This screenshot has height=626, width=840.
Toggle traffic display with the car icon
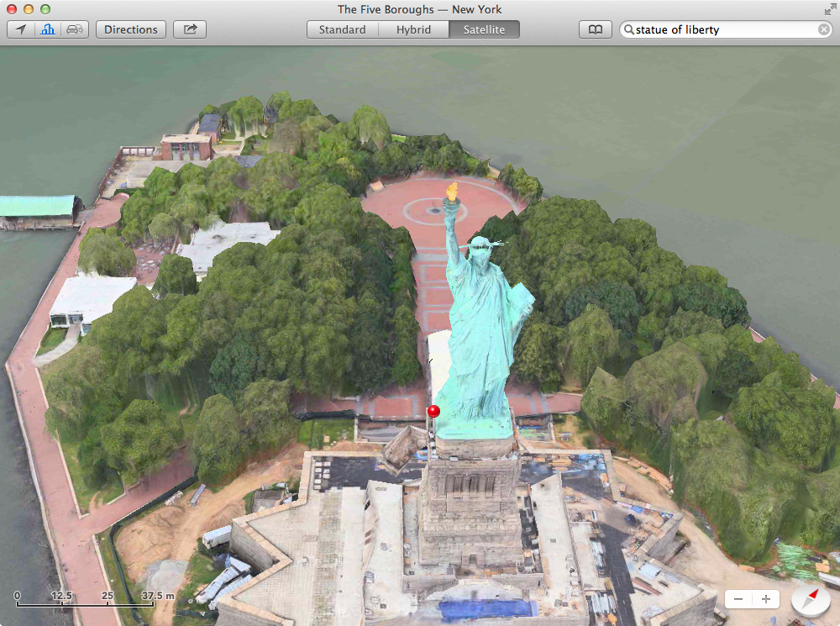(x=75, y=29)
